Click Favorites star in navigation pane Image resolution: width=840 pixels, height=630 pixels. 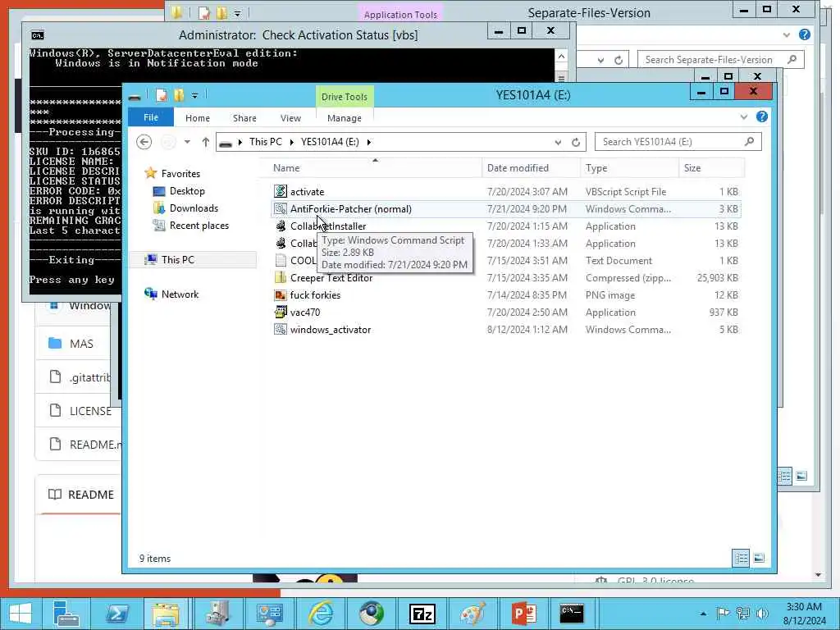[x=151, y=173]
